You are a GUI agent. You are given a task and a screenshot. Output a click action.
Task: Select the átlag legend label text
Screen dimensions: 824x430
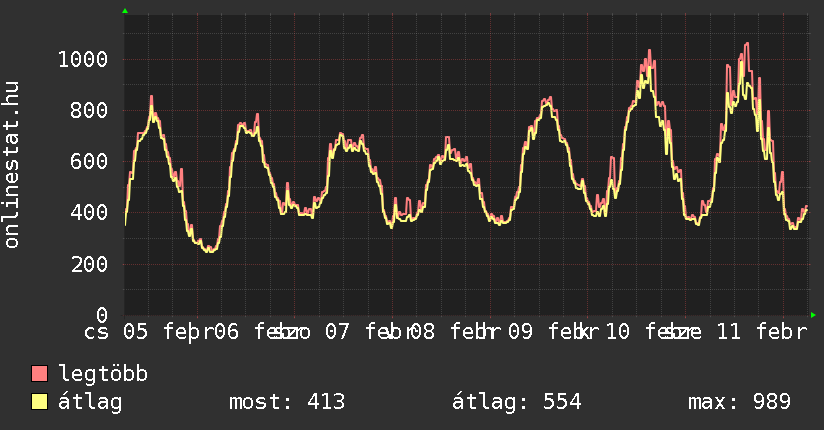pyautogui.click(x=90, y=402)
